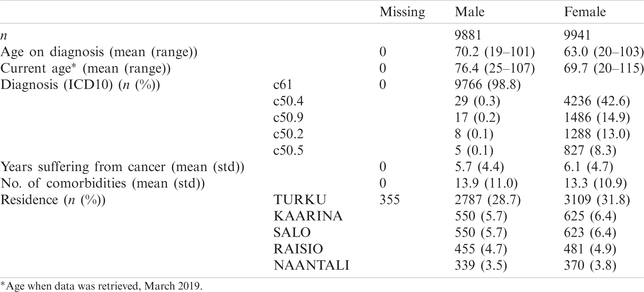Click No. of comorbidities row label
Screen dimensions: 644x292
point(102,184)
